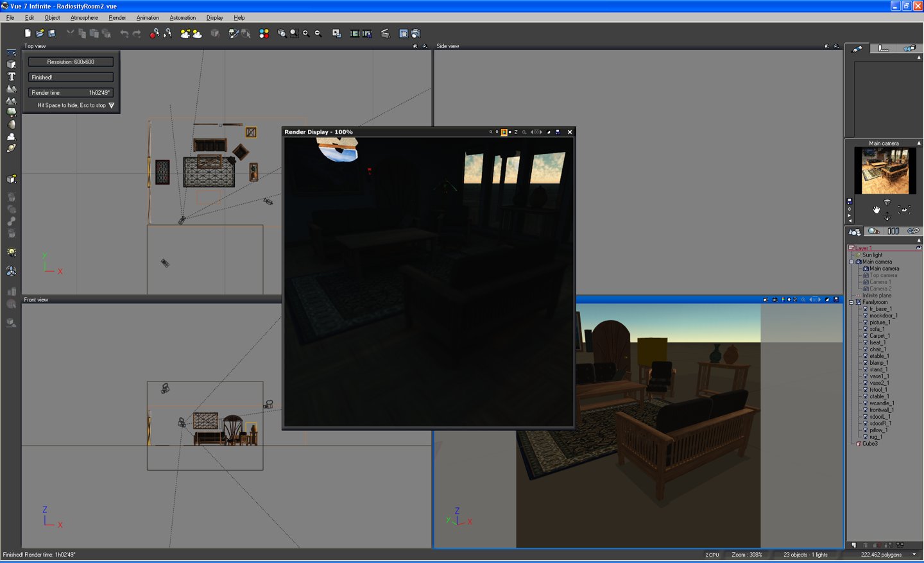Viewport: 924px width, 563px height.
Task: Click the pan hand icon under camera preview
Action: coord(877,210)
